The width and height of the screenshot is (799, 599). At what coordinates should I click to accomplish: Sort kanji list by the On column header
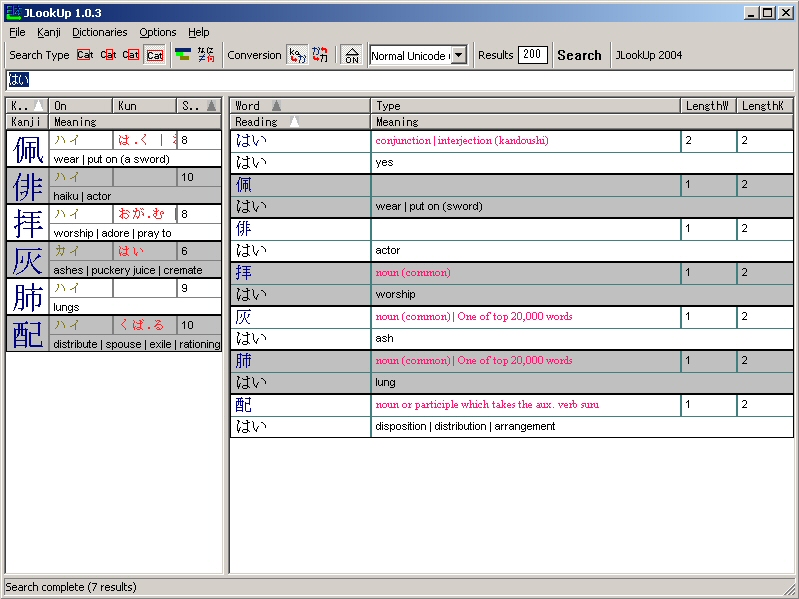point(81,105)
